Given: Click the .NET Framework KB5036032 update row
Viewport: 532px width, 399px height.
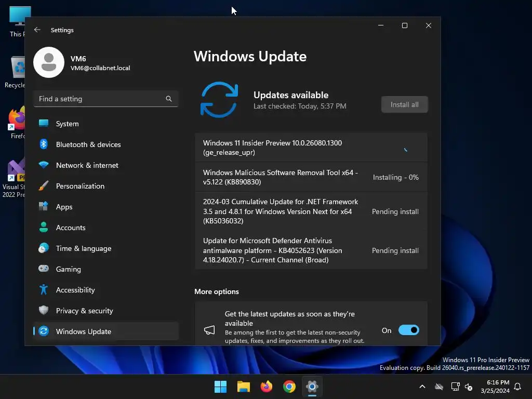Looking at the screenshot, I should coord(311,211).
